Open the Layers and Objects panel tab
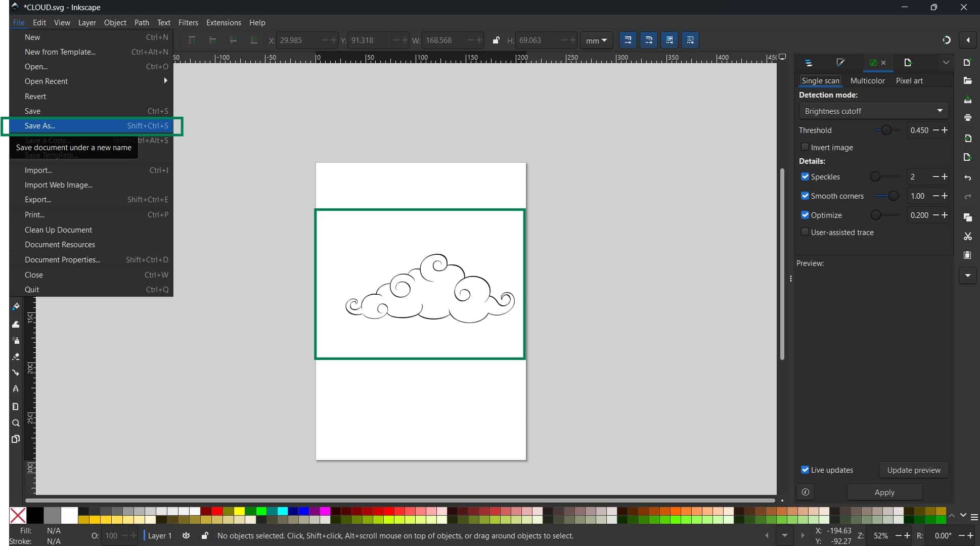Image resolution: width=980 pixels, height=546 pixels. click(808, 63)
